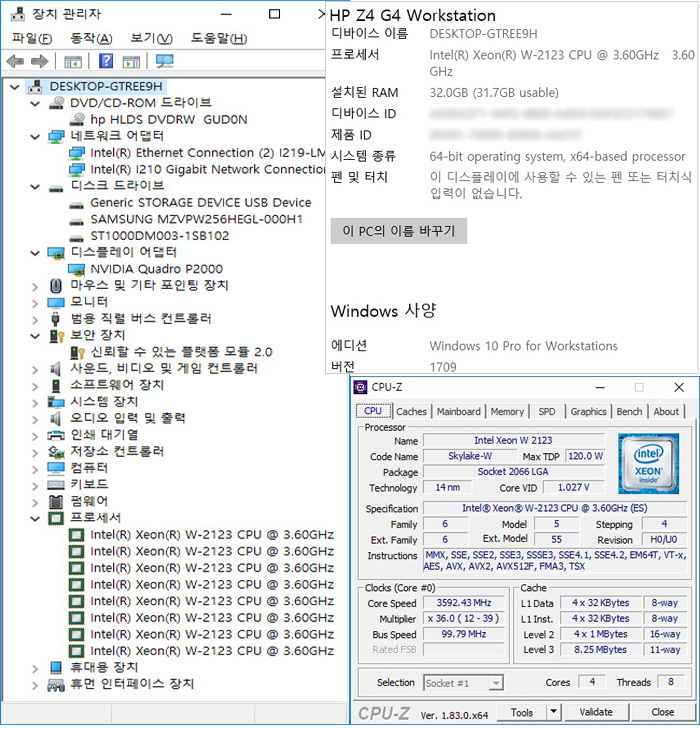Viewport: 700px width, 729px height.
Task: Click the 소프트웨어 장치 icon
Action: click(x=56, y=385)
